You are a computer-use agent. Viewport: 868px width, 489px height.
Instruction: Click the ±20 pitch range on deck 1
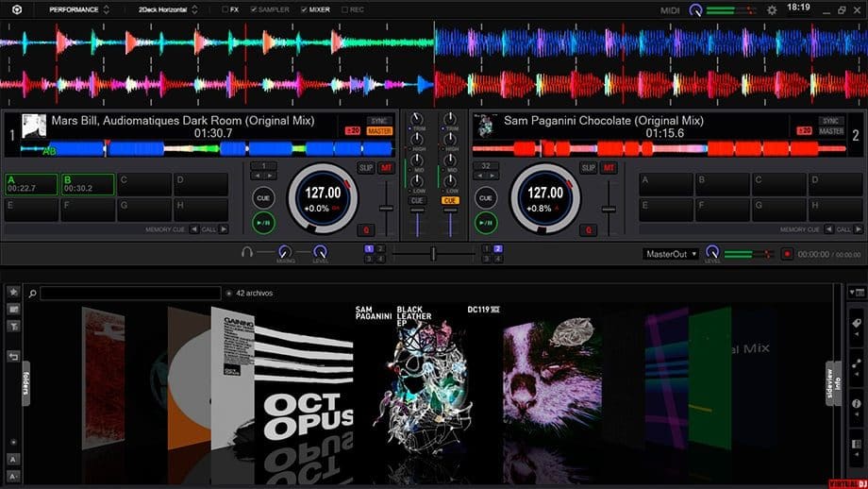(x=353, y=131)
